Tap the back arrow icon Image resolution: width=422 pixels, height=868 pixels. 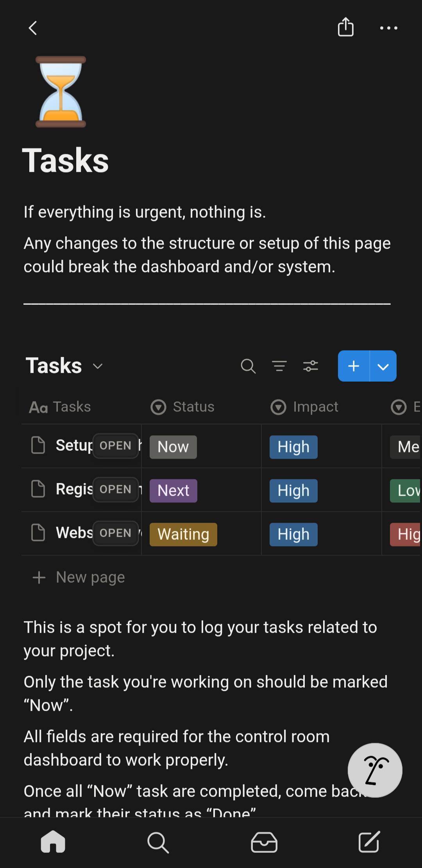pos(33,28)
